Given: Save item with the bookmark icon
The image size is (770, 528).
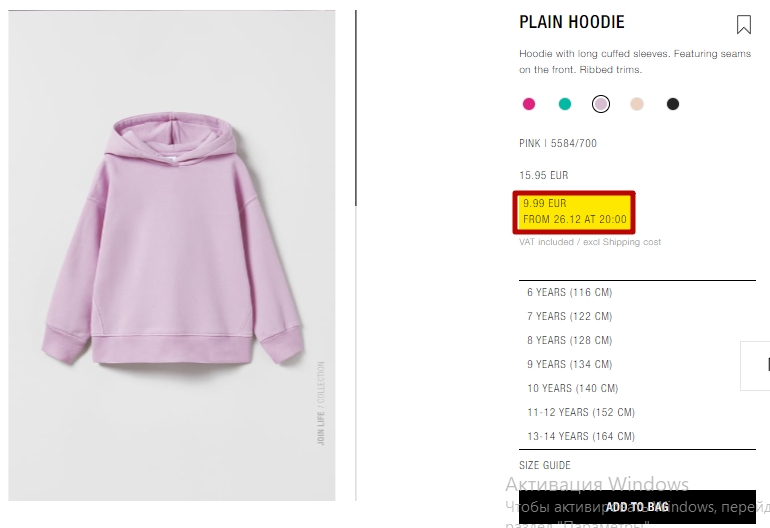Looking at the screenshot, I should pyautogui.click(x=743, y=24).
